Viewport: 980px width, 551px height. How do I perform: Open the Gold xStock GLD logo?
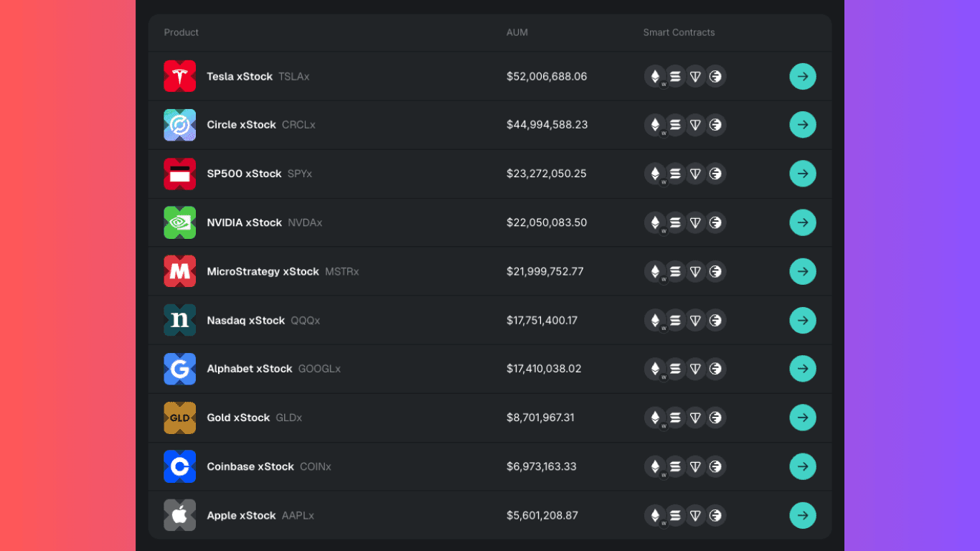click(x=180, y=418)
